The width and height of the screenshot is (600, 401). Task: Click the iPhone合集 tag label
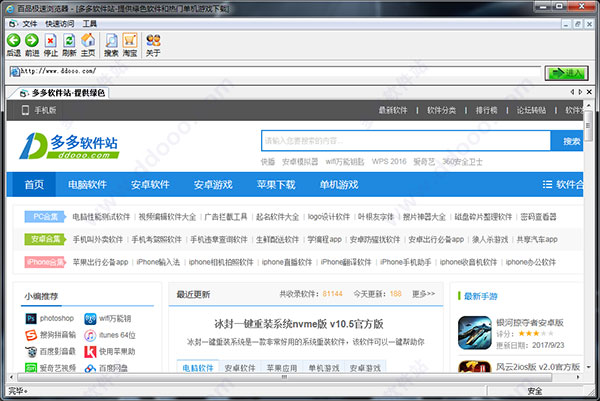point(45,262)
